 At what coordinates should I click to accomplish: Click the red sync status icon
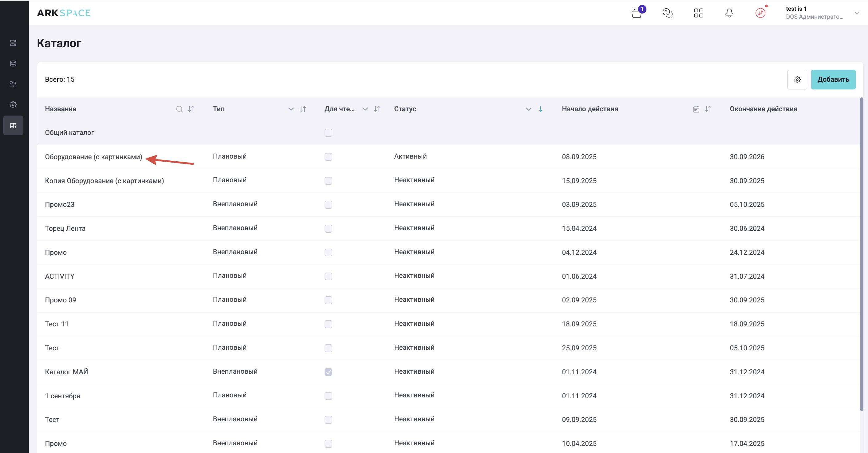click(x=760, y=13)
